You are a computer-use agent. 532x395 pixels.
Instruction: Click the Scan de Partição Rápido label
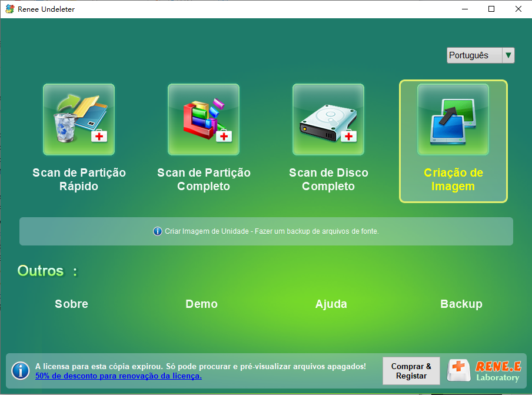pos(79,180)
